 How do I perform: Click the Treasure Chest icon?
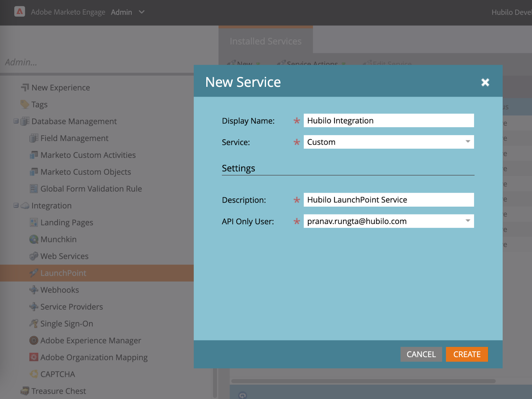coord(25,391)
